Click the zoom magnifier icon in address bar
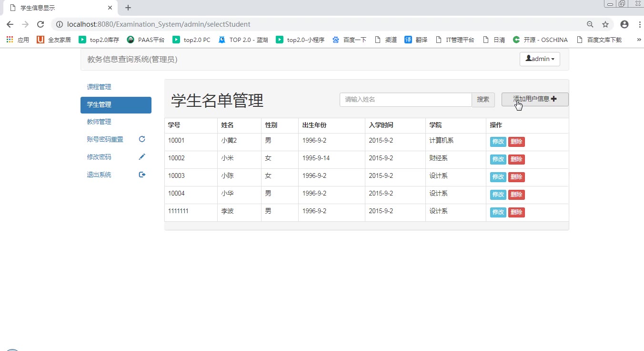 click(x=590, y=24)
